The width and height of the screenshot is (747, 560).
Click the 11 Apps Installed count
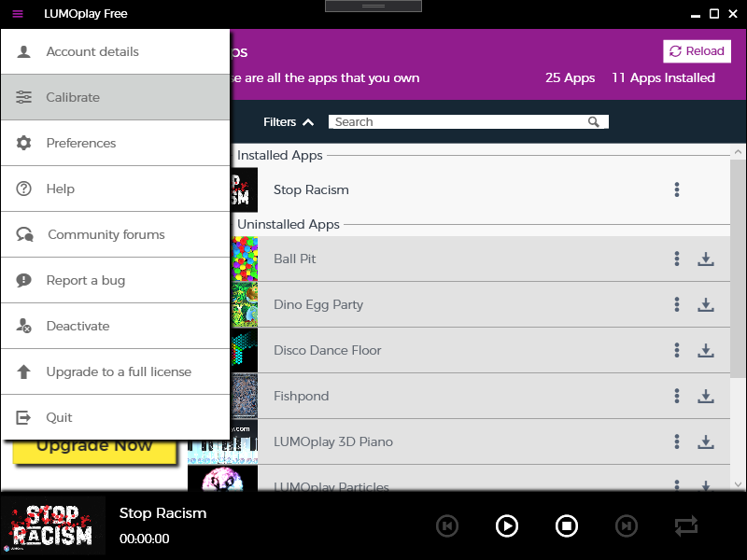663,77
